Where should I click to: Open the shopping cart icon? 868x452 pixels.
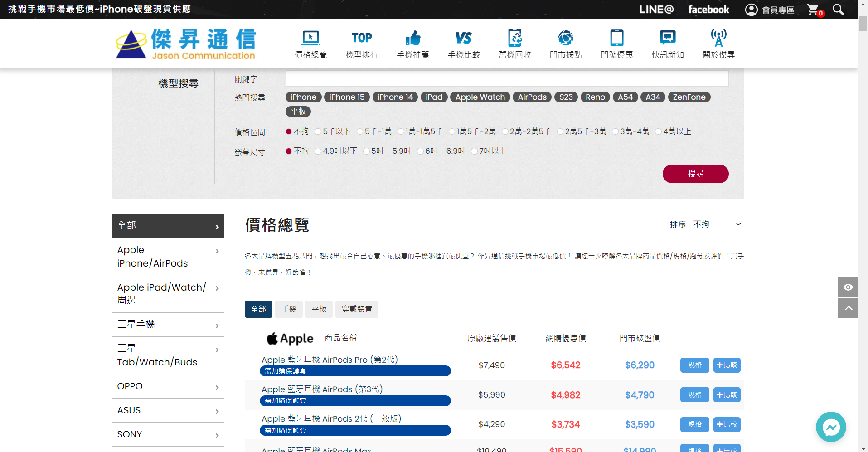click(x=813, y=10)
